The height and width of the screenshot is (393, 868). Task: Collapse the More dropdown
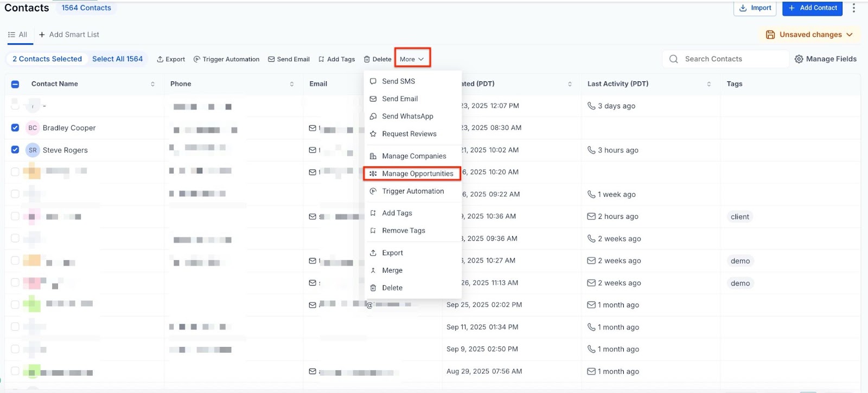412,59
